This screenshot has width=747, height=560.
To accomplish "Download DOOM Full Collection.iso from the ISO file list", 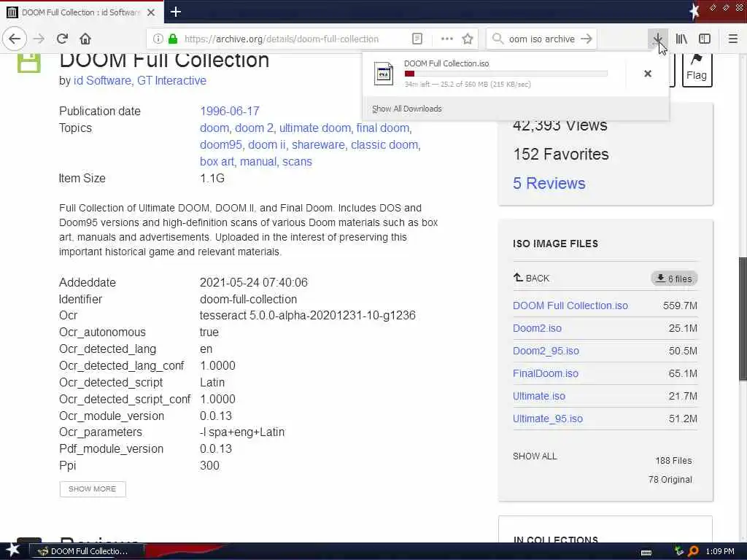I will pos(570,306).
